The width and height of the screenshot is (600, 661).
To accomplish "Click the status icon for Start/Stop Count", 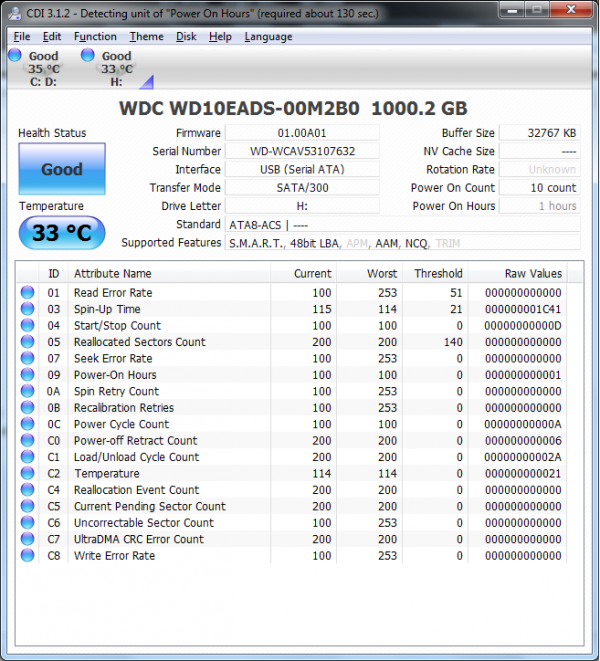I will point(27,325).
